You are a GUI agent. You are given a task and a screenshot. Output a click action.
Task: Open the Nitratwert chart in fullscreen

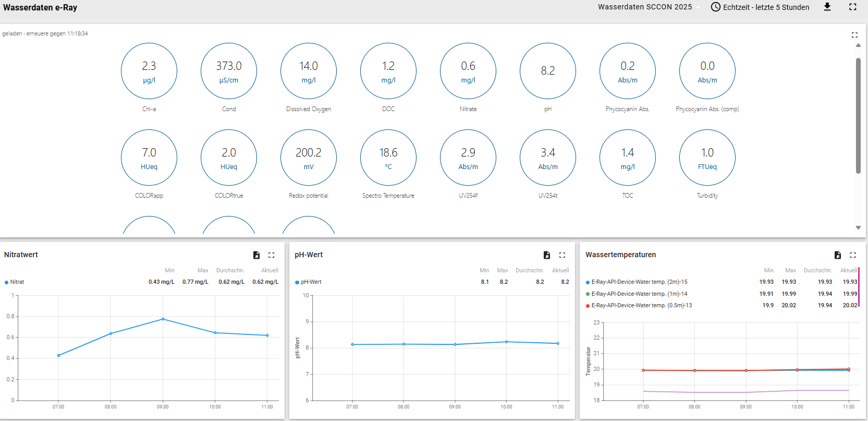272,255
